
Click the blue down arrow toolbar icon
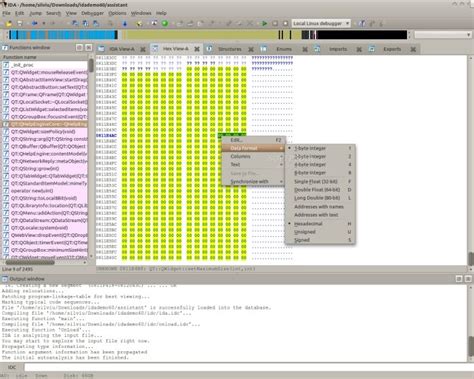(x=125, y=24)
